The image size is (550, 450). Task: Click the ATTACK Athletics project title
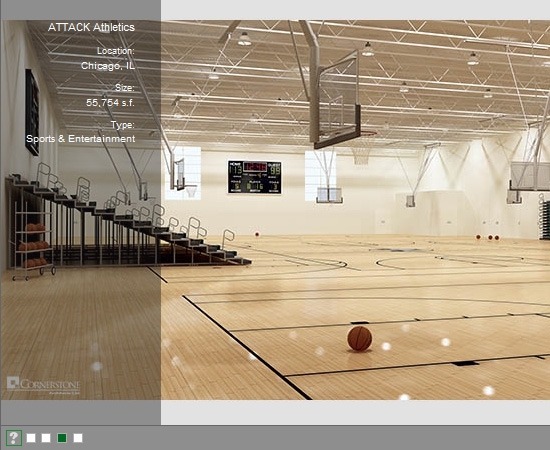91,27
